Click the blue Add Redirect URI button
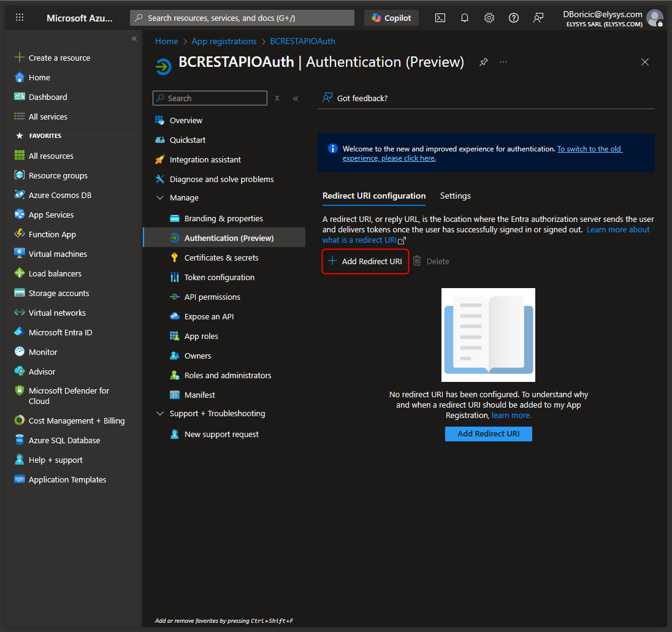 (488, 434)
